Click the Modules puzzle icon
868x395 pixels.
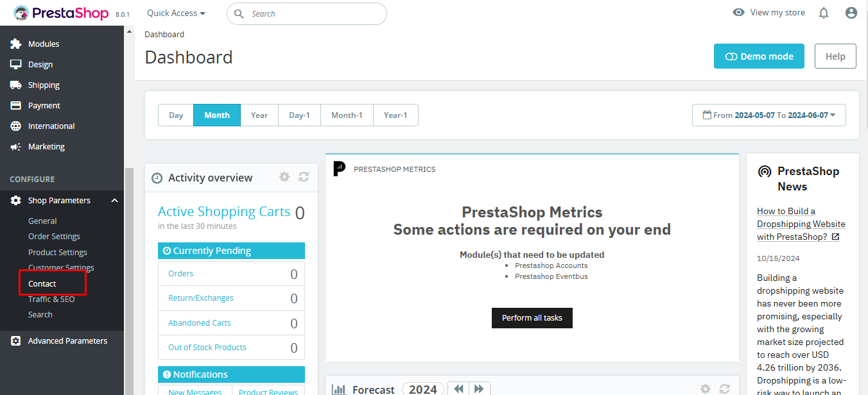(16, 44)
